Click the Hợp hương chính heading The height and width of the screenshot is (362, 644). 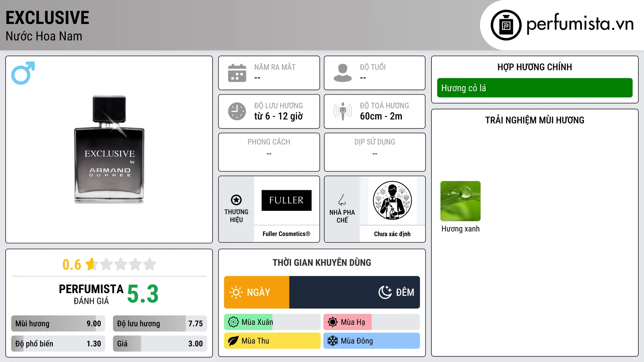[x=535, y=67]
